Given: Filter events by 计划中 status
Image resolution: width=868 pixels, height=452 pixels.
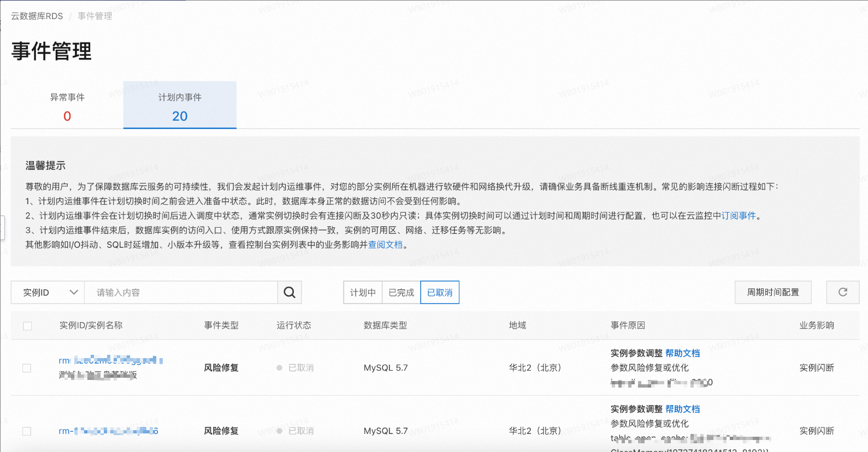Looking at the screenshot, I should 363,293.
